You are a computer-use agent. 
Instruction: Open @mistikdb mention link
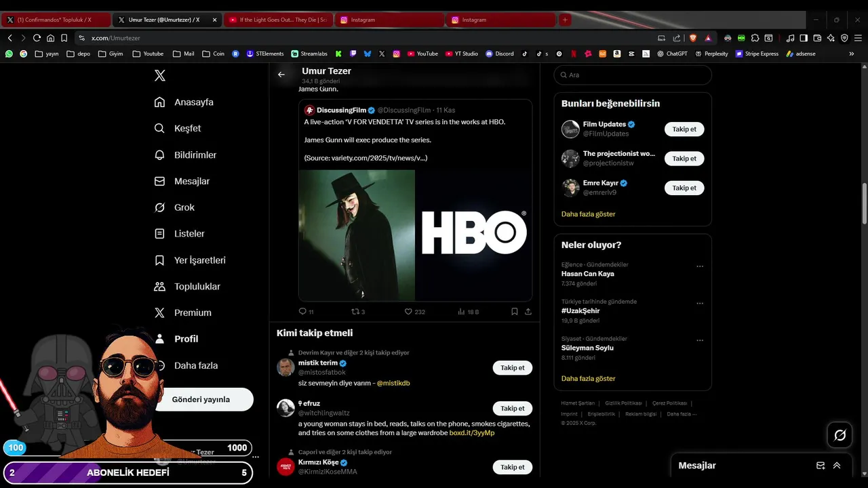[x=393, y=383]
